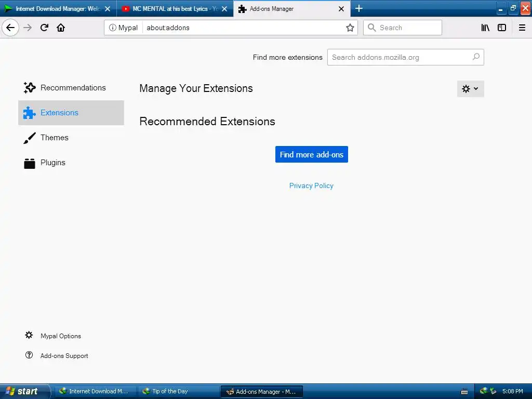The width and height of the screenshot is (532, 399).
Task: Open Tip of the Day taskbar window
Action: [178, 391]
